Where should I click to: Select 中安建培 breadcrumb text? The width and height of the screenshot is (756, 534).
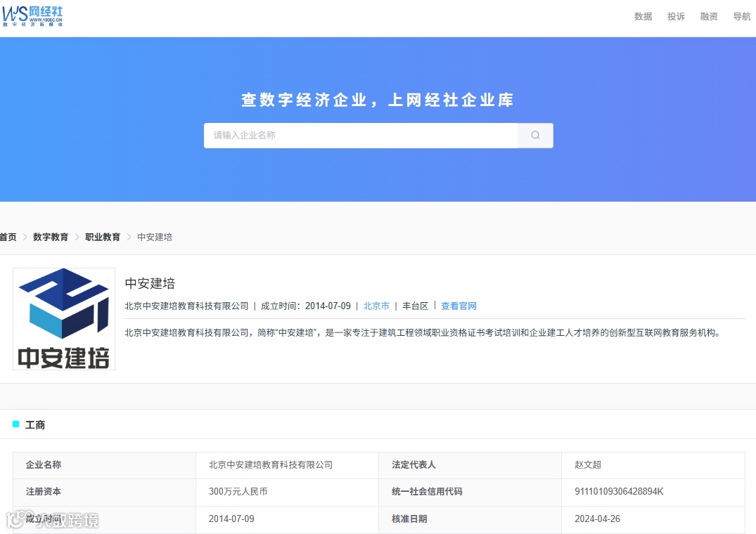pyautogui.click(x=155, y=237)
